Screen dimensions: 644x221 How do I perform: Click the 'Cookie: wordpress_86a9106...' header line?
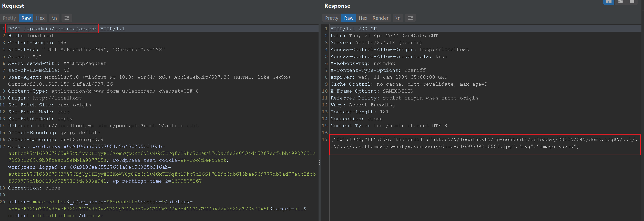[86, 146]
